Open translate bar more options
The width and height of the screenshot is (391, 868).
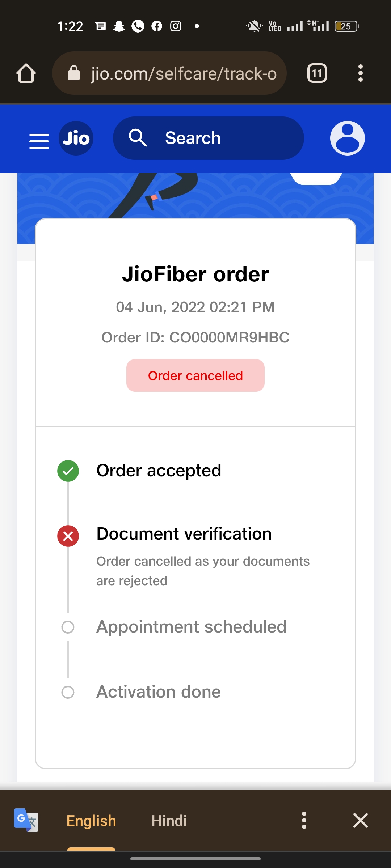[304, 820]
